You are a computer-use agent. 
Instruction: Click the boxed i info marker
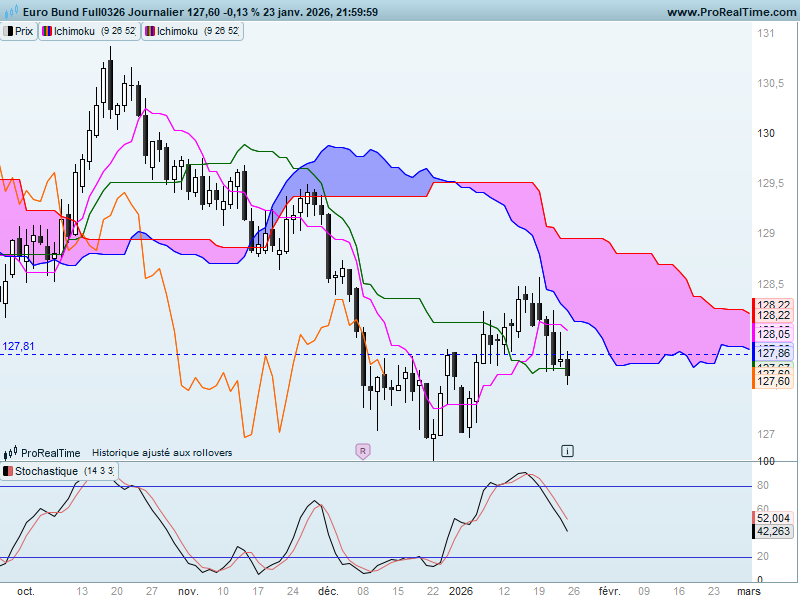567,451
